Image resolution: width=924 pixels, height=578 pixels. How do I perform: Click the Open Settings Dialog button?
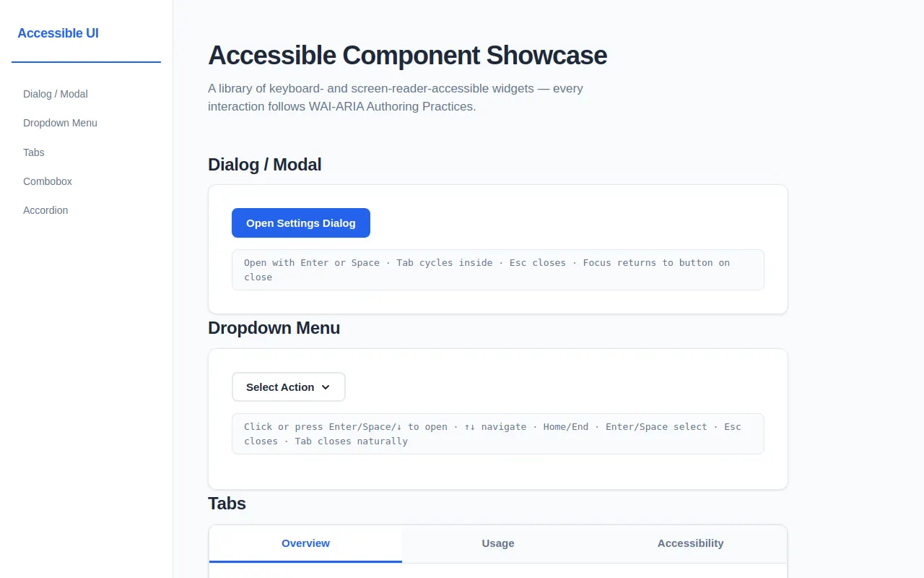[301, 223]
